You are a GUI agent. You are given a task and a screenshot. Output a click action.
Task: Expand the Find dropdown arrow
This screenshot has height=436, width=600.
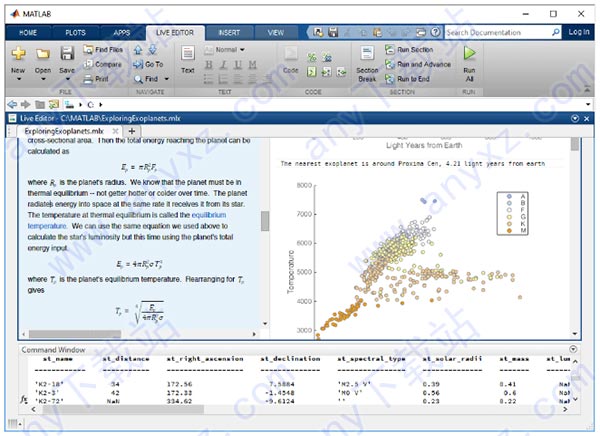[166, 79]
